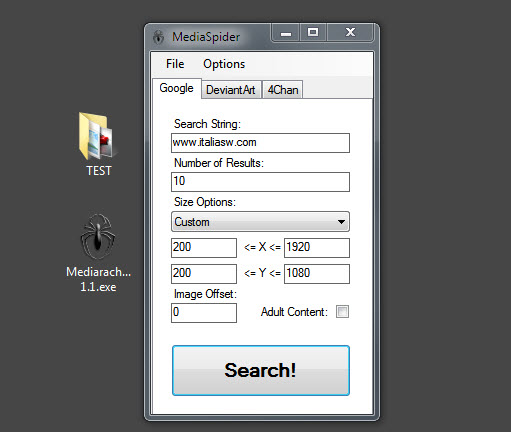Click the 'Adult Content:' label text

[x=294, y=312]
